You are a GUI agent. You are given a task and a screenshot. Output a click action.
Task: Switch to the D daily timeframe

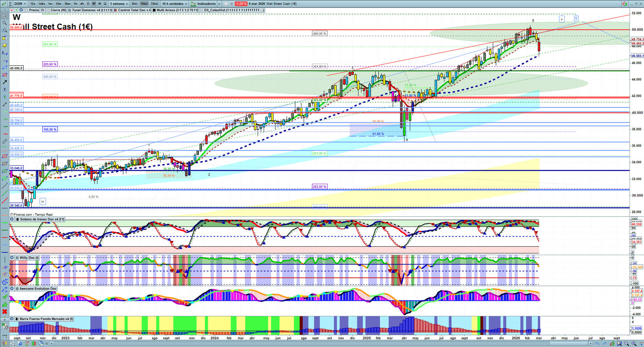(x=88, y=4)
